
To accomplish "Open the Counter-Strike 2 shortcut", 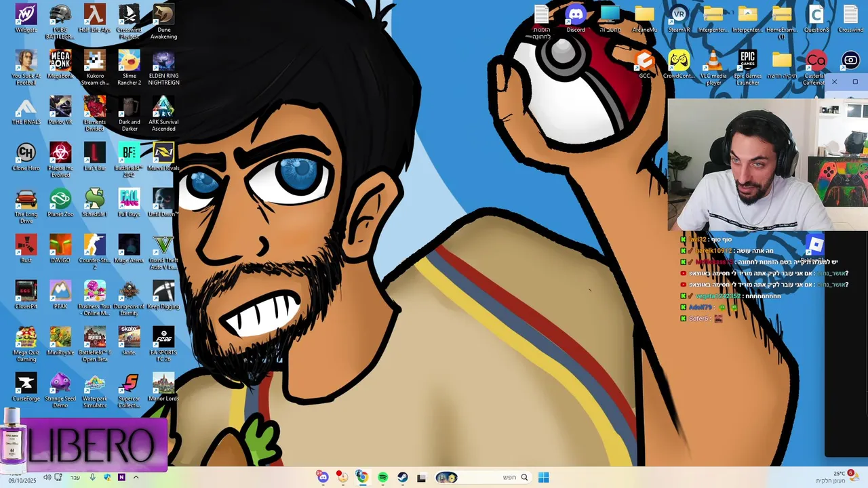I will [95, 251].
